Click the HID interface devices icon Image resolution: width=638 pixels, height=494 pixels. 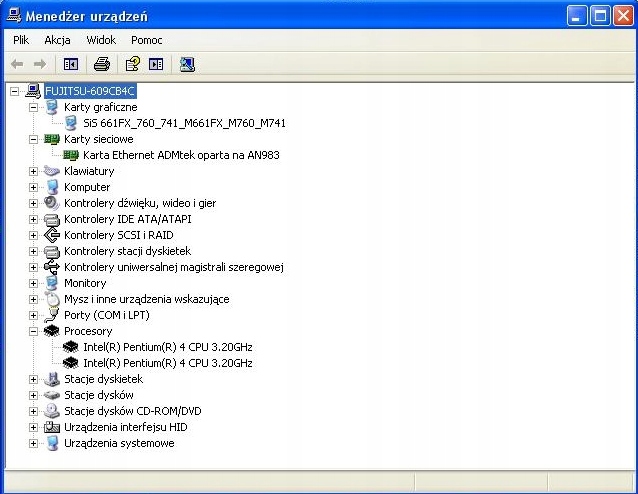52,427
